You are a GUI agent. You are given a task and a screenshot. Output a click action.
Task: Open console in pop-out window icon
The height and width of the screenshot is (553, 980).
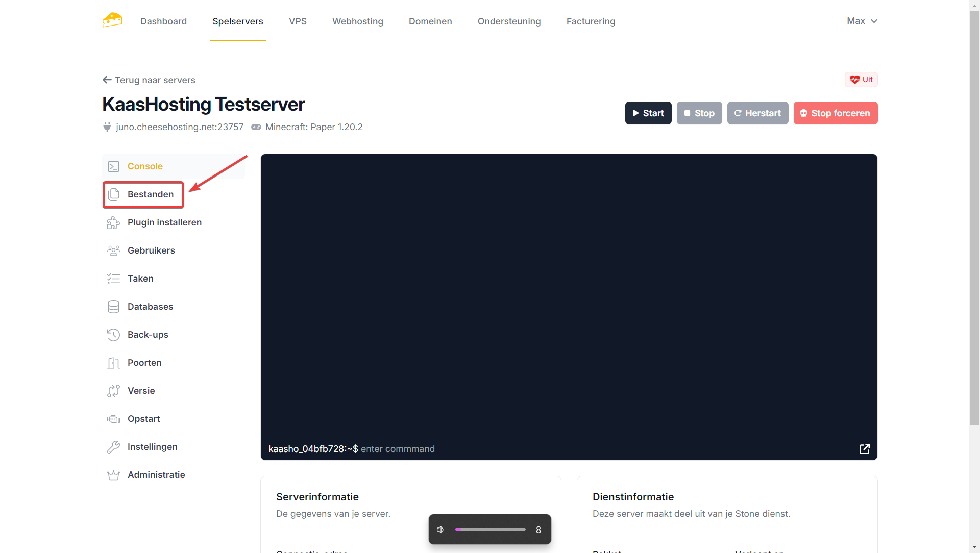864,449
